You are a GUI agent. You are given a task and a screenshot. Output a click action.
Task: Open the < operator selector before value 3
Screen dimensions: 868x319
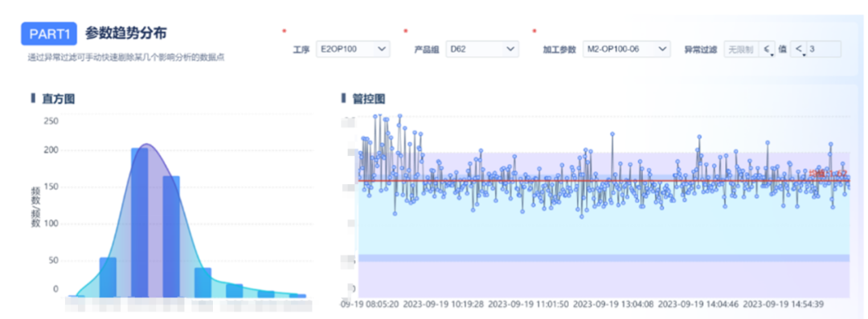pos(799,49)
